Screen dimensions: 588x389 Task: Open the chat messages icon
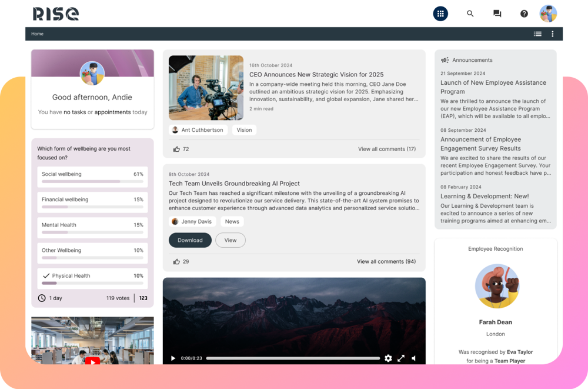pos(497,14)
